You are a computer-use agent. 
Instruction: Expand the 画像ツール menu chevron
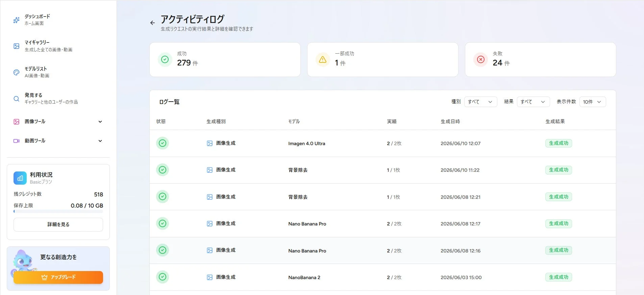click(100, 122)
